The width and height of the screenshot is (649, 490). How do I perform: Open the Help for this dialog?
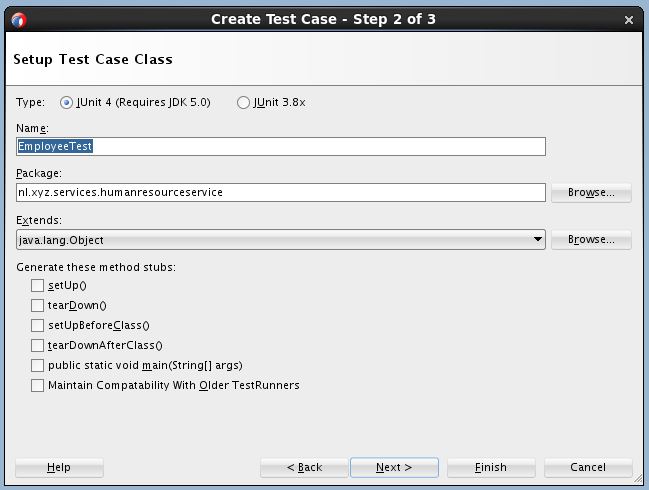tap(59, 467)
